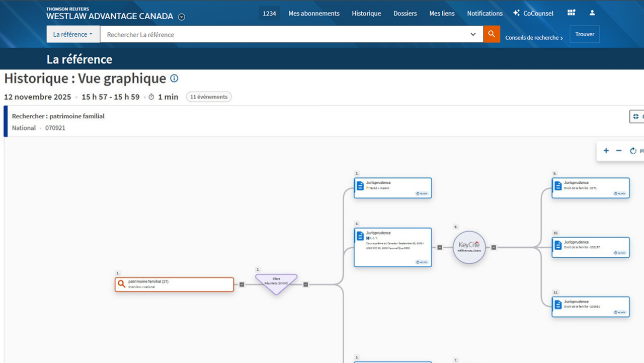
Task: Go to Mes abonnements
Action: 314,14
